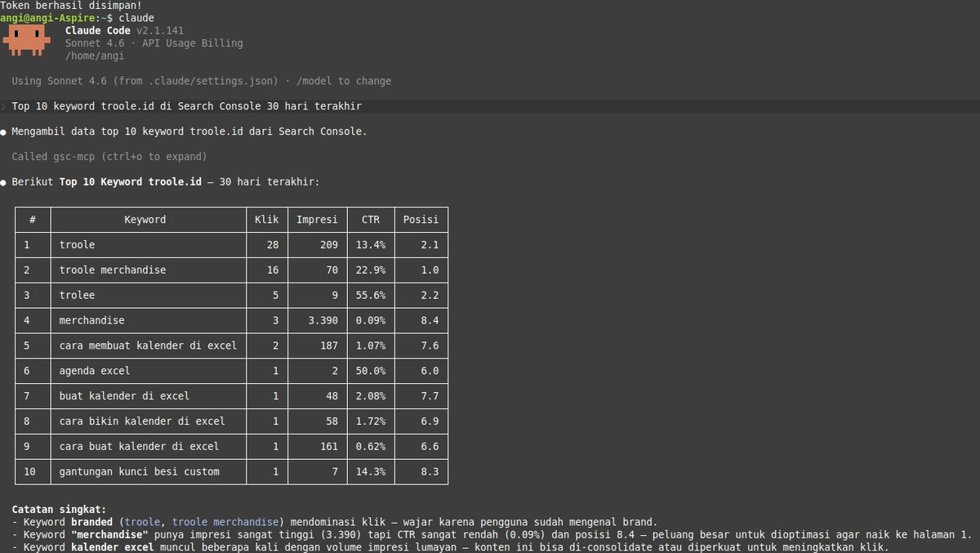Image resolution: width=980 pixels, height=553 pixels.
Task: Click the 'Called gsc-mcp (ctrl+o to expand)' line
Action: coord(109,157)
